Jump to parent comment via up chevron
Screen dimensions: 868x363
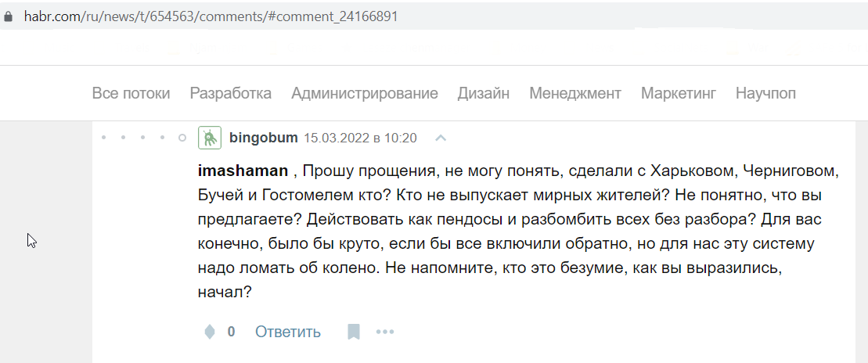[441, 138]
